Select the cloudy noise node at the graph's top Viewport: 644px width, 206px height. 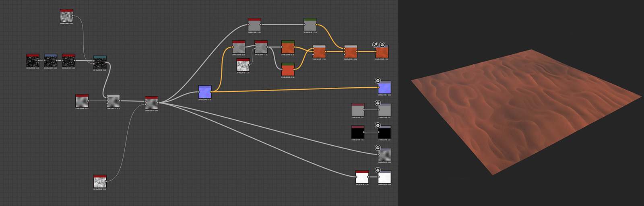(x=66, y=16)
